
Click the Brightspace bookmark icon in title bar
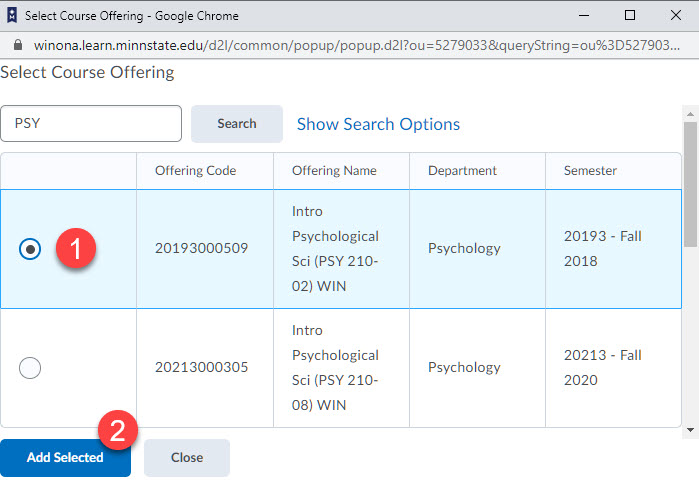click(x=12, y=16)
